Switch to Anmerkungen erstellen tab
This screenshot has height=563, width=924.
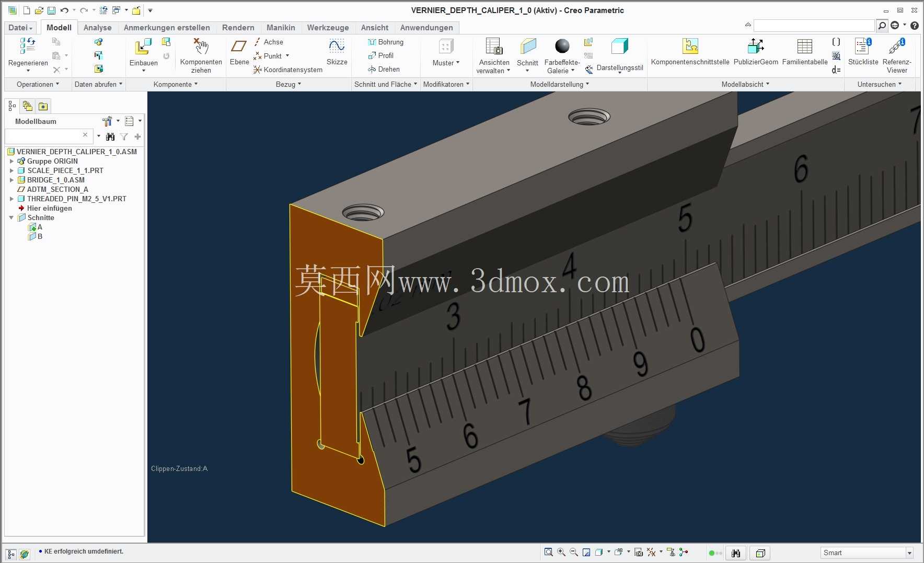click(x=167, y=28)
